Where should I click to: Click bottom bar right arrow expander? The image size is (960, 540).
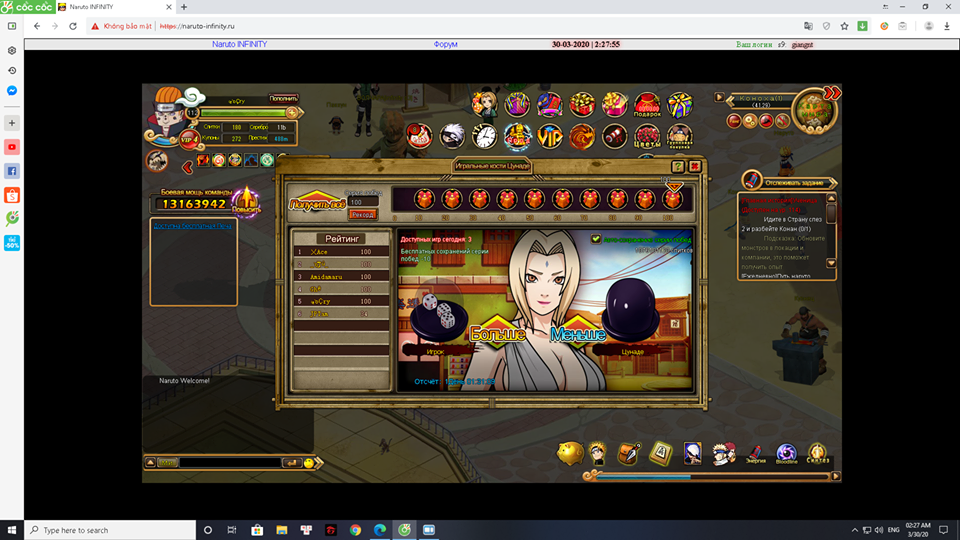click(x=835, y=476)
